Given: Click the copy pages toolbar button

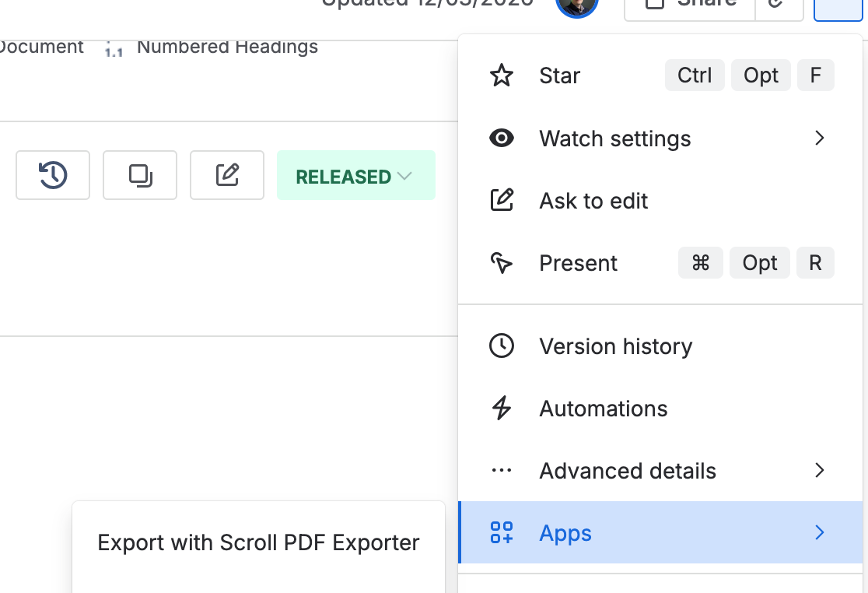Looking at the screenshot, I should click(x=140, y=175).
